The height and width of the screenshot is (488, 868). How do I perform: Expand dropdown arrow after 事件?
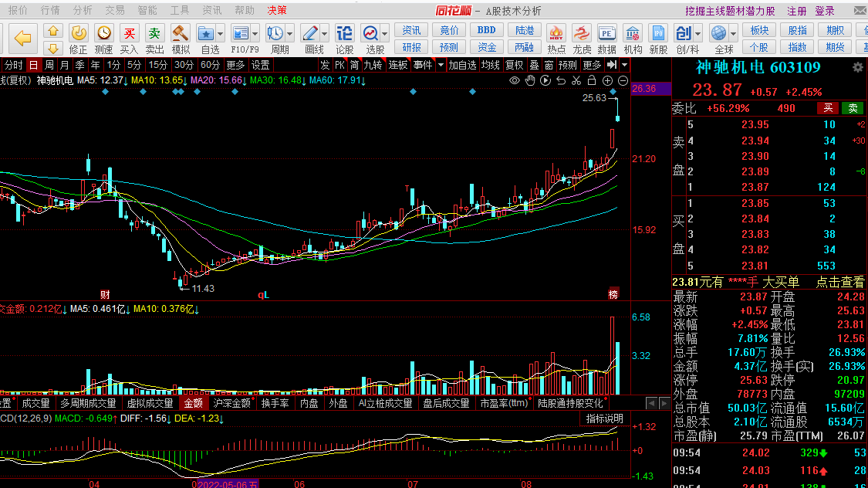pos(441,66)
